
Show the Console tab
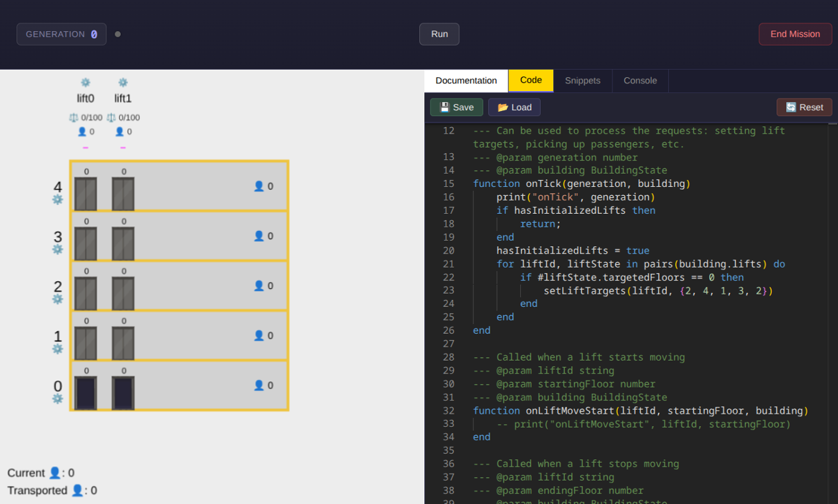pos(640,81)
